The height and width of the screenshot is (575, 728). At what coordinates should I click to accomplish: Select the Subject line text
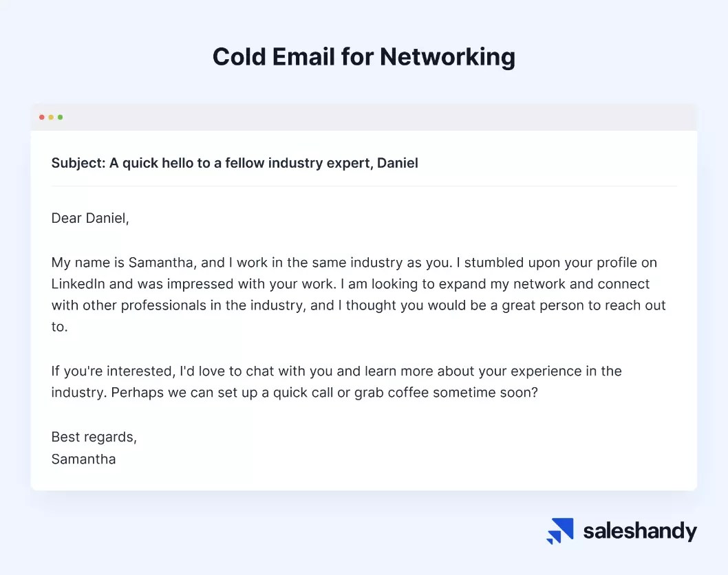pyautogui.click(x=235, y=163)
